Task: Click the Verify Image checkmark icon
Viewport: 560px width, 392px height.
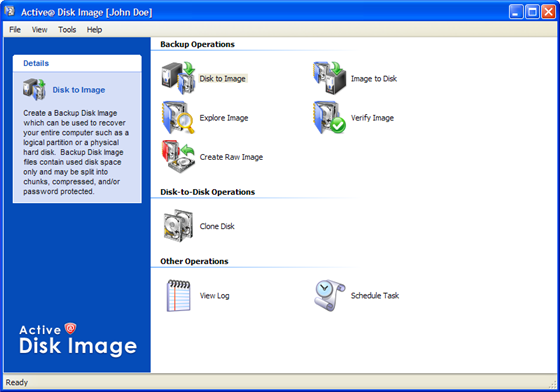Action: 329,117
